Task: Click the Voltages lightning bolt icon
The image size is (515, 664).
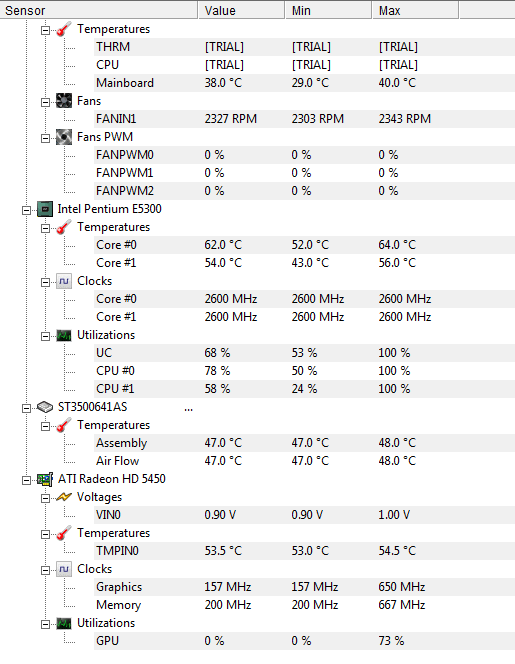Action: [64, 497]
